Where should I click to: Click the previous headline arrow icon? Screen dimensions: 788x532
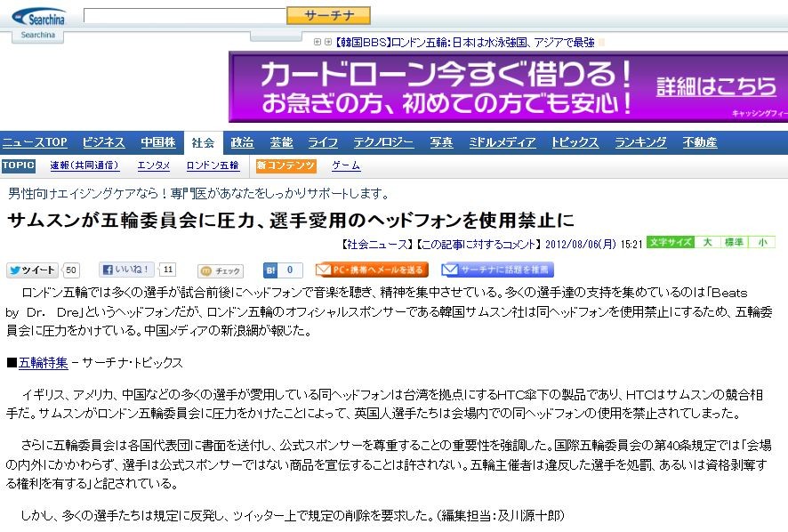[x=318, y=42]
